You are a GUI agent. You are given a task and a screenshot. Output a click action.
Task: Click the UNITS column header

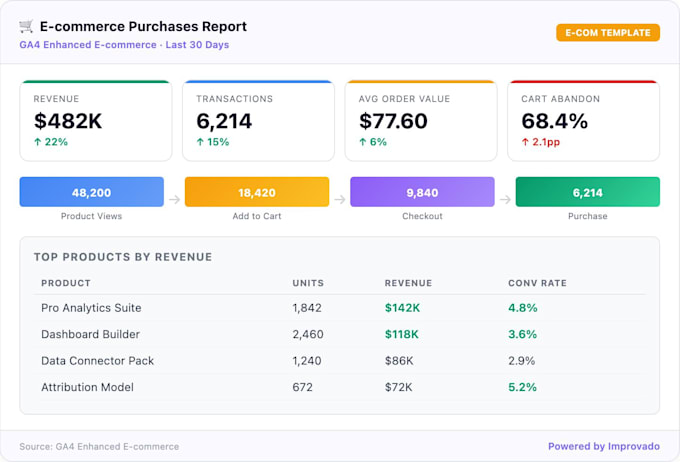(x=308, y=283)
